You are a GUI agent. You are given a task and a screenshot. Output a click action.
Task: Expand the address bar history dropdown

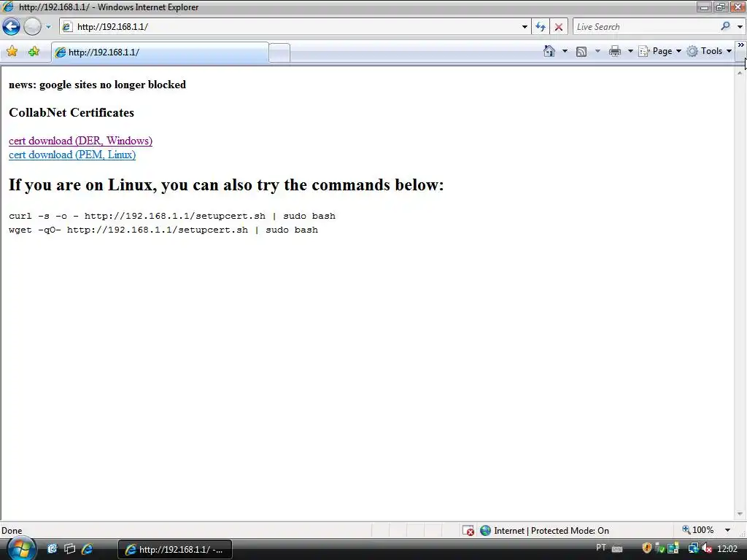point(525,27)
